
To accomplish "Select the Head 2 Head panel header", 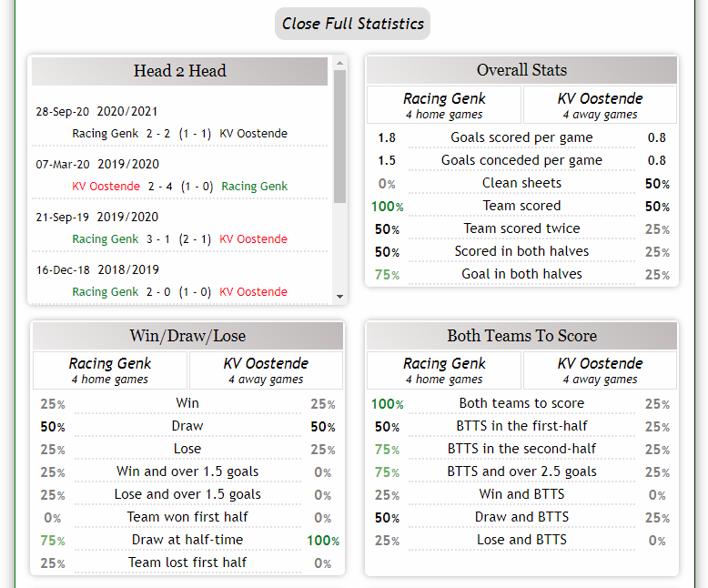I will tap(179, 71).
